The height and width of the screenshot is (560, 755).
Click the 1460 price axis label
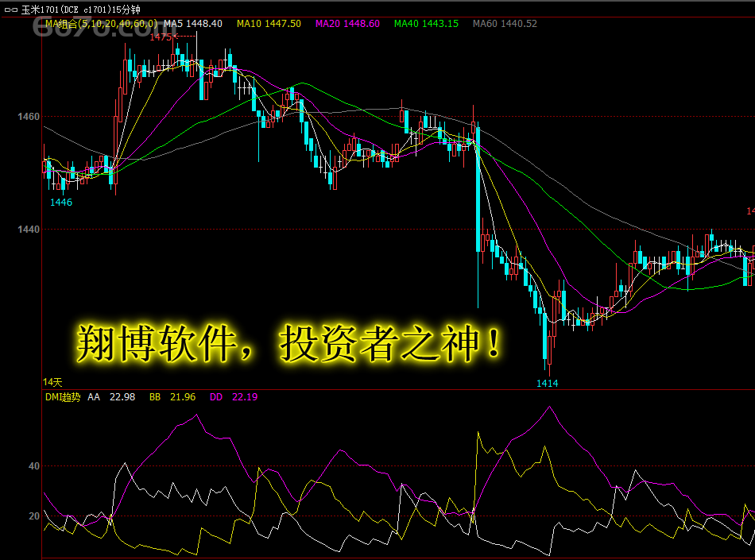tap(29, 117)
